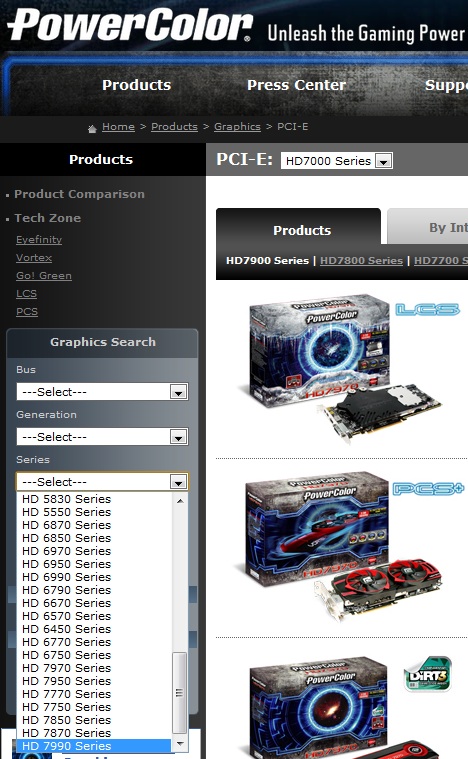
Task: Click the LCS badge icon
Action: click(x=427, y=310)
